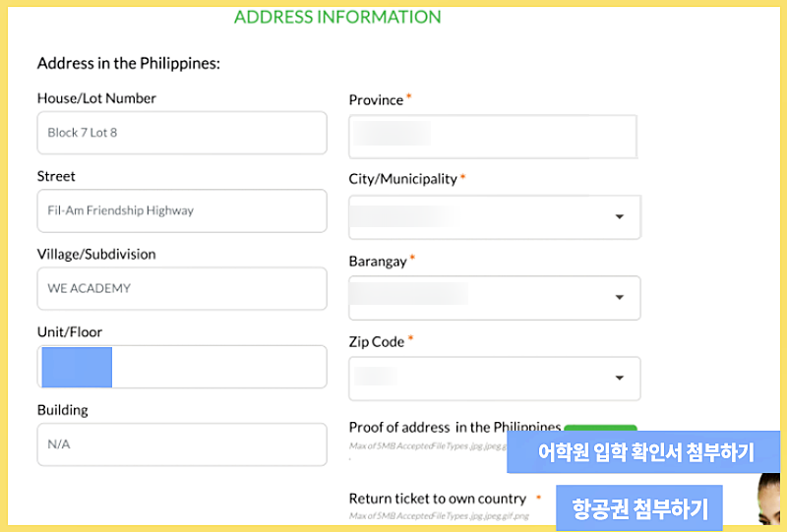
Task: Focus the Province text field
Action: click(492, 136)
